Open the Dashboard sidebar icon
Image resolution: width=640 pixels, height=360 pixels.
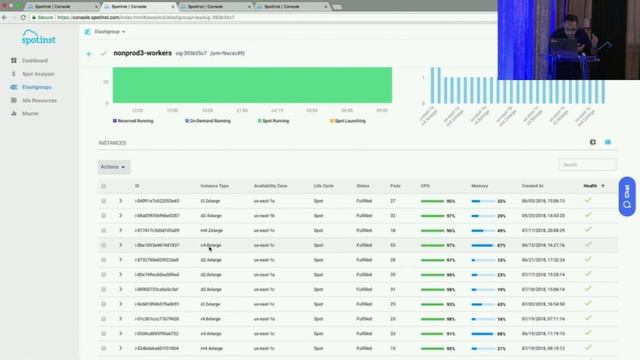click(14, 60)
